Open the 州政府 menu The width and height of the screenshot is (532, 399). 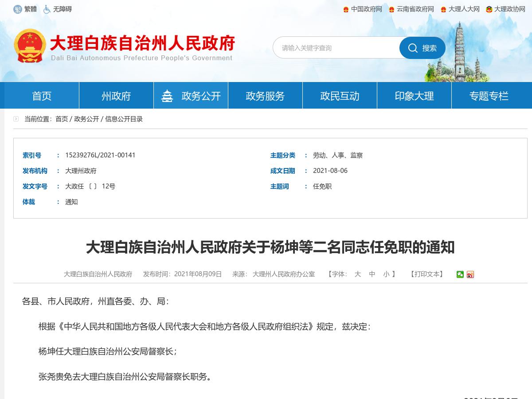coord(116,95)
